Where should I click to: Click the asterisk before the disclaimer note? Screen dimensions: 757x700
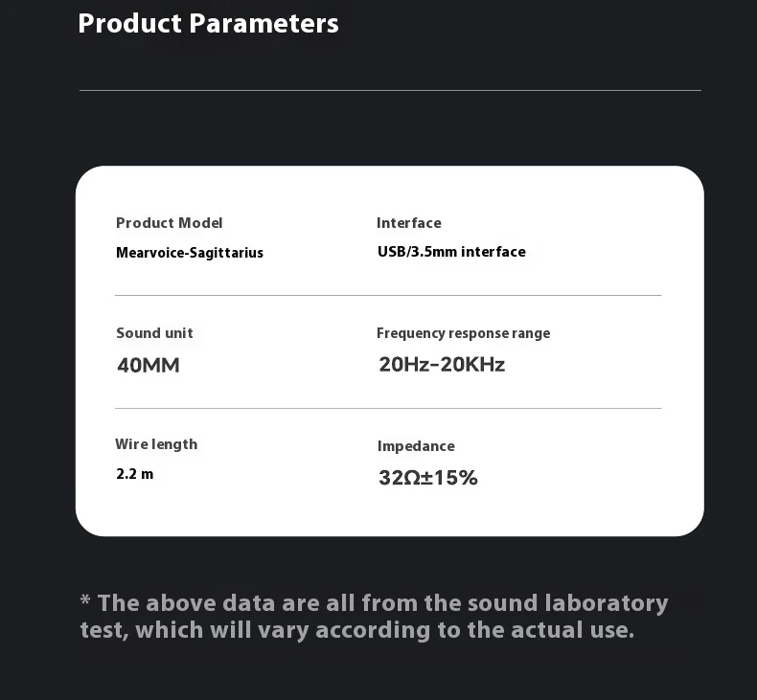coord(85,600)
